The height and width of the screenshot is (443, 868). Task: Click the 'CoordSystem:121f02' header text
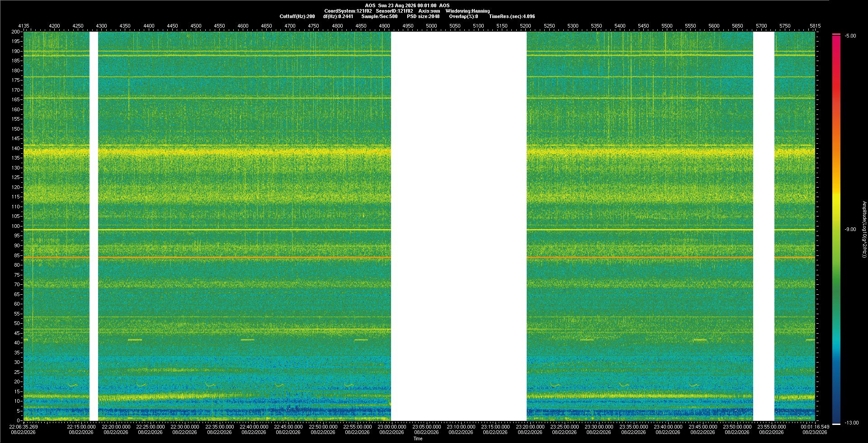pyautogui.click(x=348, y=11)
